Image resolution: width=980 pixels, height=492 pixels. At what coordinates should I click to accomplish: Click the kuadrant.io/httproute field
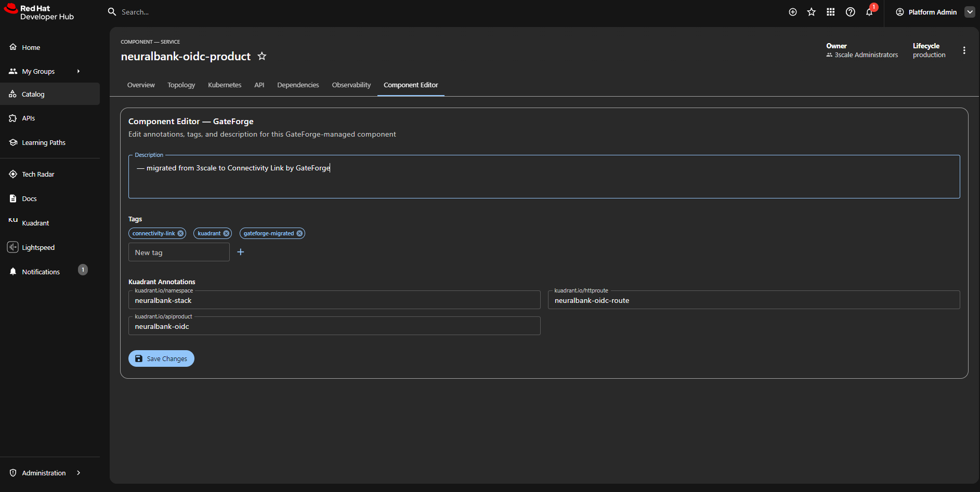[754, 300]
